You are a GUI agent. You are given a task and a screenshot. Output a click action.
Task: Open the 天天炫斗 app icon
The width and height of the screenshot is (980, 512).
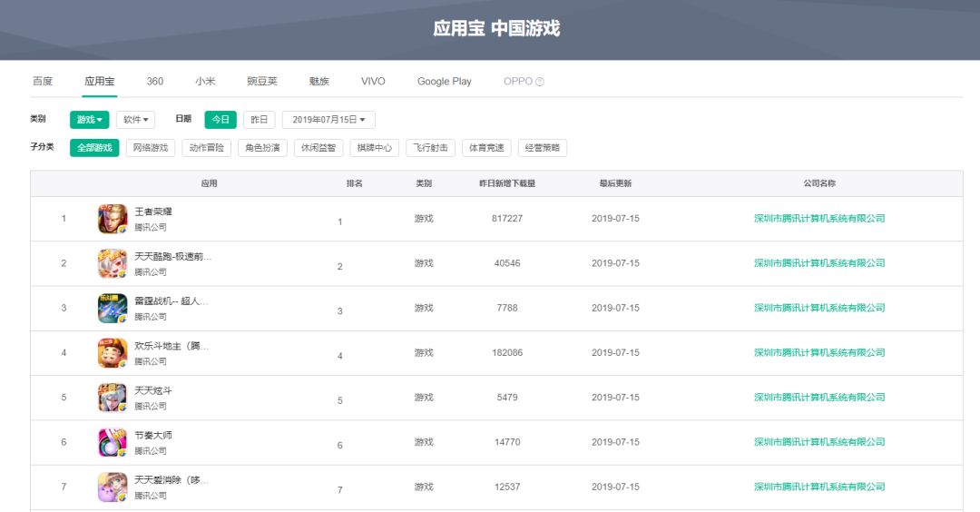pyautogui.click(x=113, y=398)
